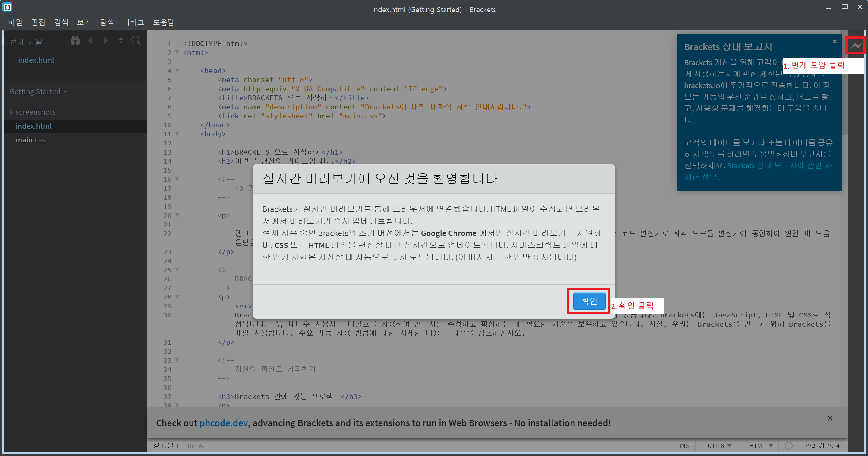
Task: Click the Live Preview lightning icon
Action: (x=856, y=46)
